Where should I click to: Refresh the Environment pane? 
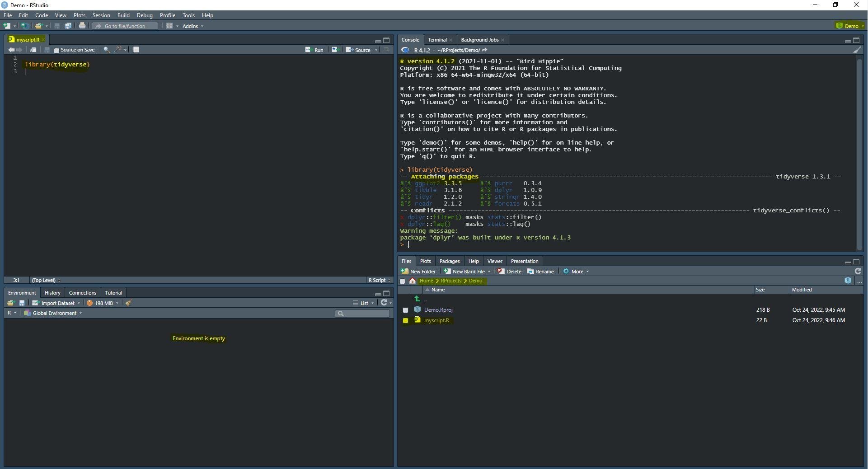pyautogui.click(x=384, y=303)
